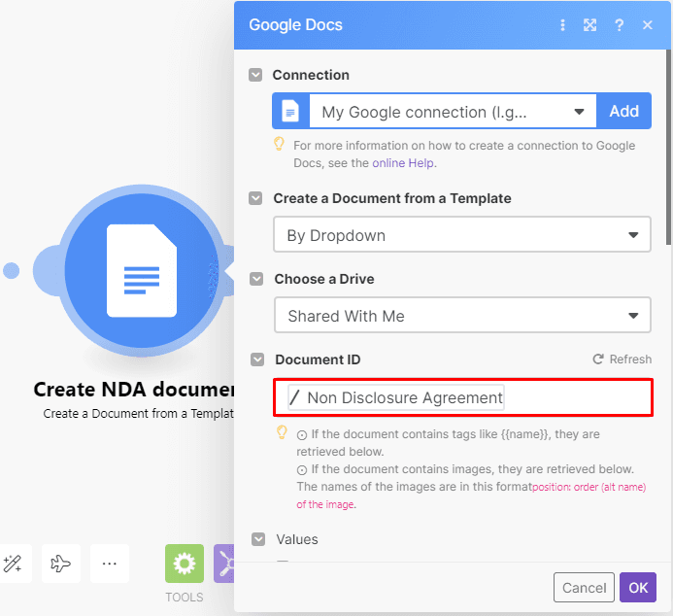Viewport: 673px width, 616px height.
Task: Open the By Dropdown selector
Action: pos(462,235)
